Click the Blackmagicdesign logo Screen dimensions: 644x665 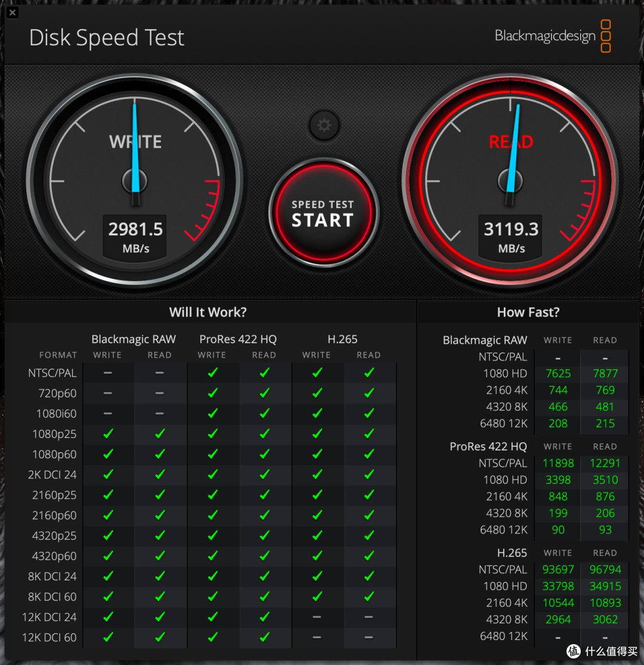553,36
